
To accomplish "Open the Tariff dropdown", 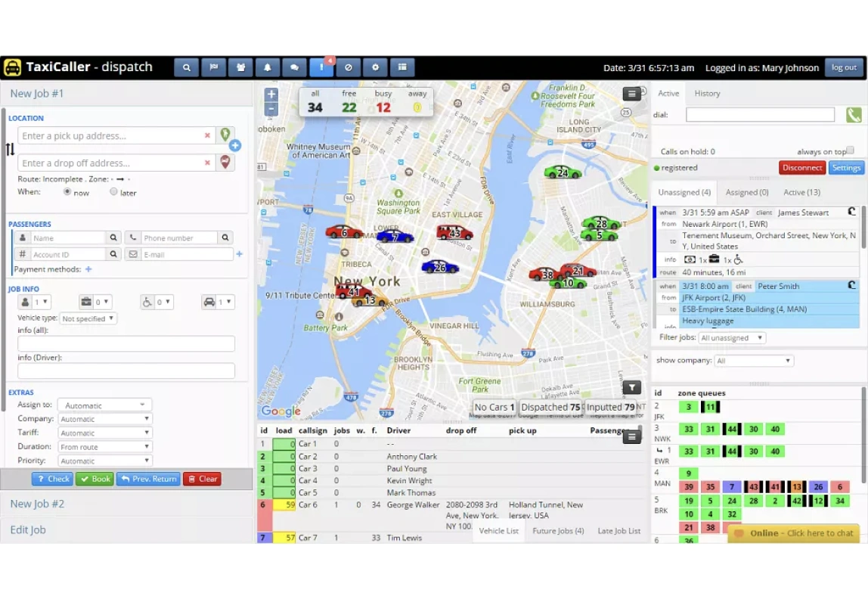I will (104, 433).
